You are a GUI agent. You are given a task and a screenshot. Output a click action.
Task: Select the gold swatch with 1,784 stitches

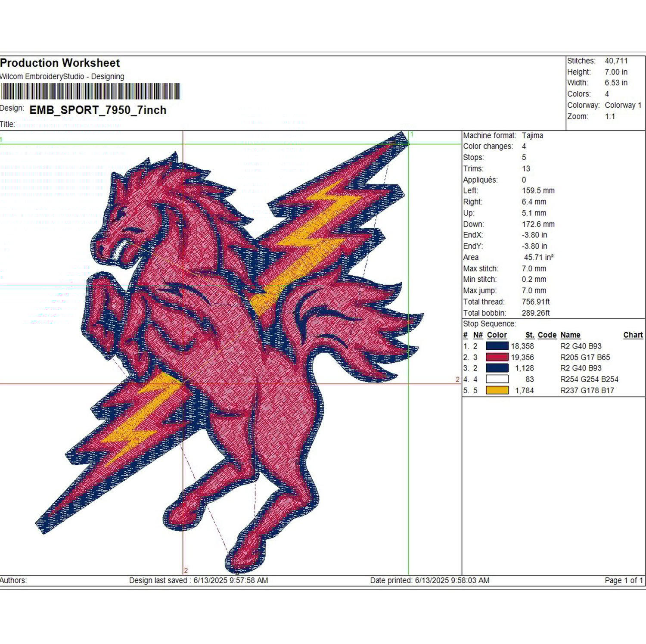coord(497,390)
